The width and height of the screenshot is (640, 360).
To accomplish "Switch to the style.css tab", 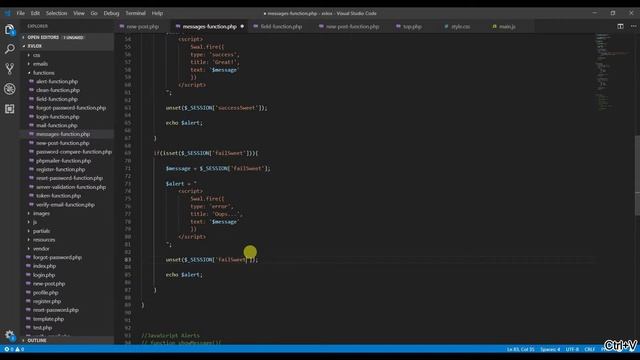I will tap(460, 27).
